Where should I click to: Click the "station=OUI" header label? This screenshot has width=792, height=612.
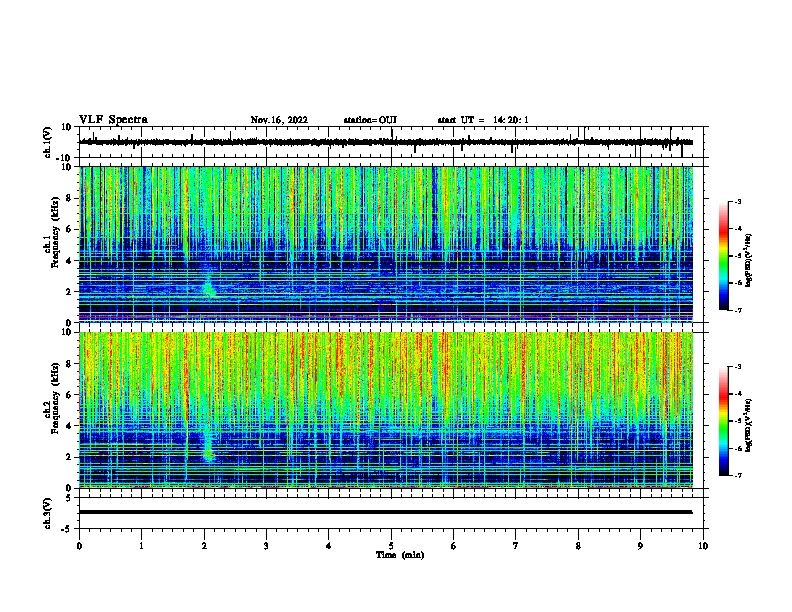[x=370, y=120]
